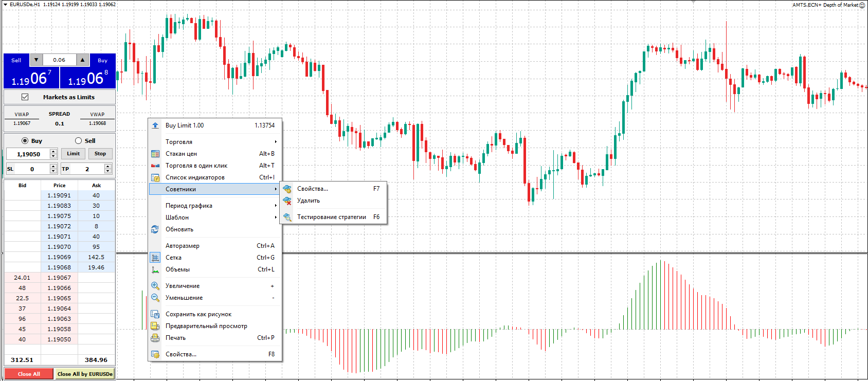Select the Sell radio button
The width and height of the screenshot is (868, 381).
(x=79, y=141)
